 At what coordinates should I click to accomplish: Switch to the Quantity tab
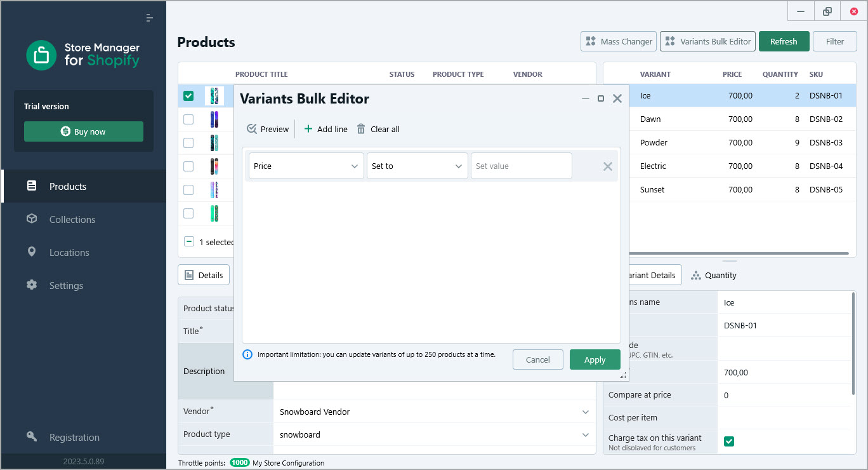[714, 275]
